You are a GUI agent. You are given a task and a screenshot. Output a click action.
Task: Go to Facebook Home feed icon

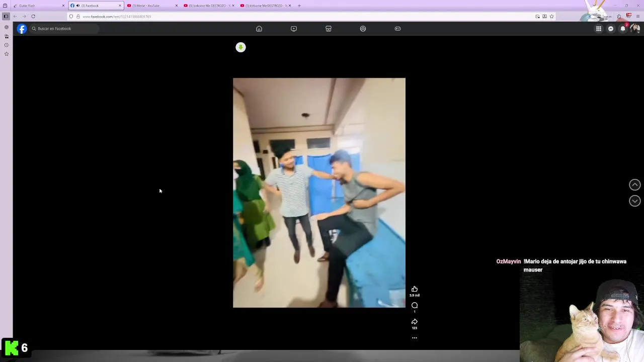259,29
